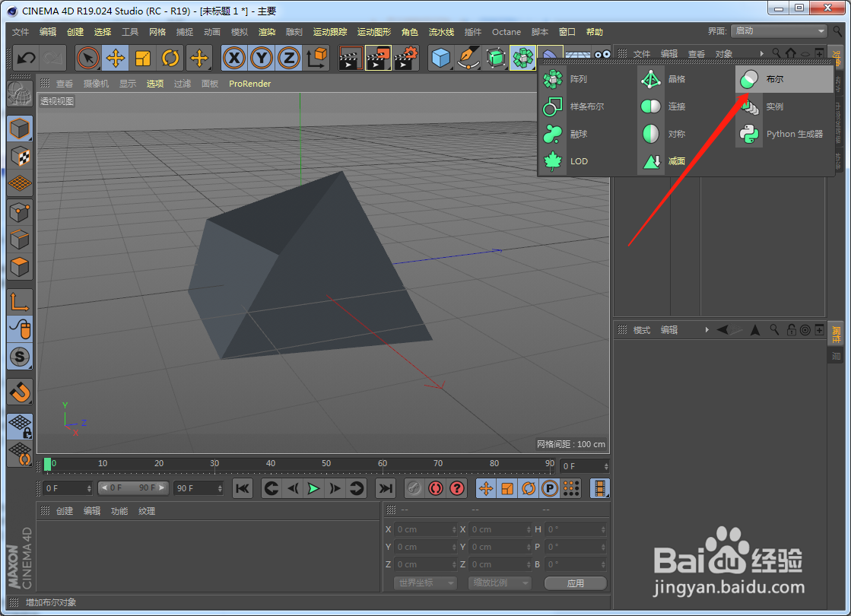The width and height of the screenshot is (851, 616).
Task: Play animation forwards
Action: pos(313,488)
